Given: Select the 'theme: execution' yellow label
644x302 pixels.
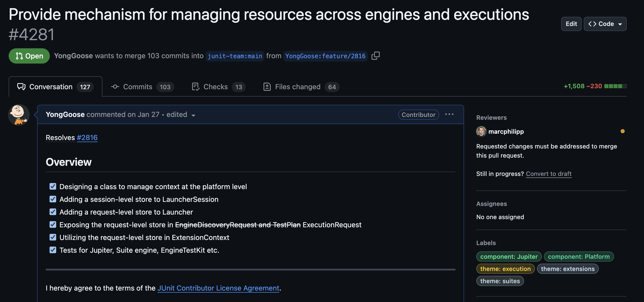Looking at the screenshot, I should [x=505, y=269].
